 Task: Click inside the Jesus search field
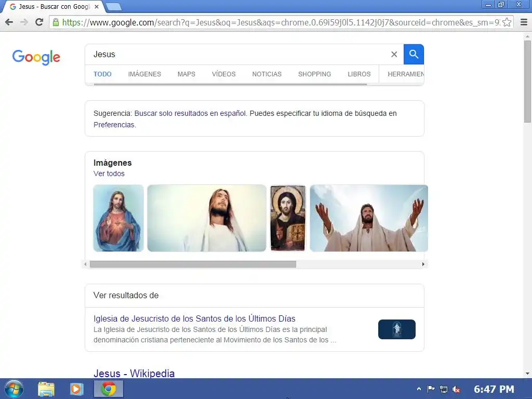237,54
